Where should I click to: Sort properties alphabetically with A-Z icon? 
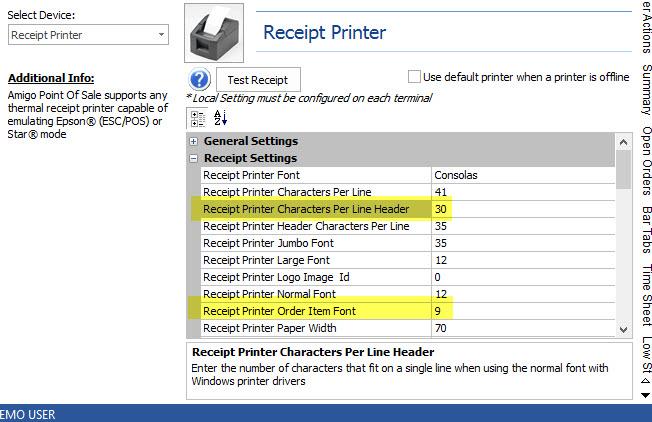(x=221, y=118)
